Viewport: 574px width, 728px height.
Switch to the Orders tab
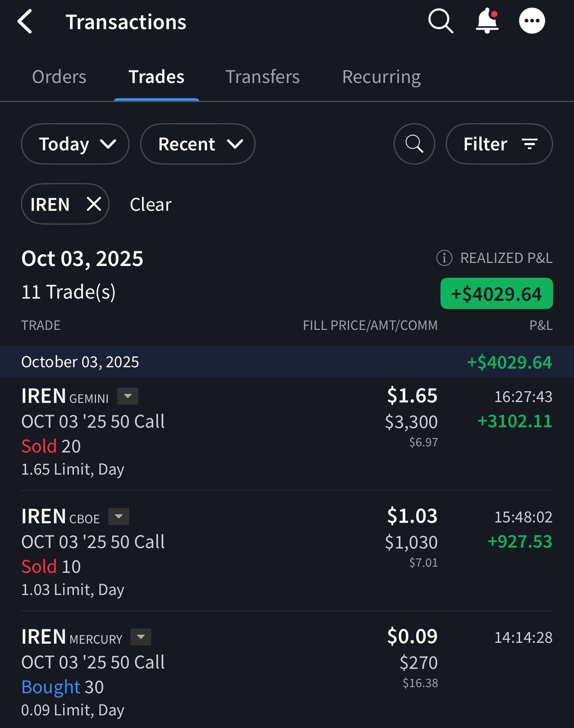[59, 77]
